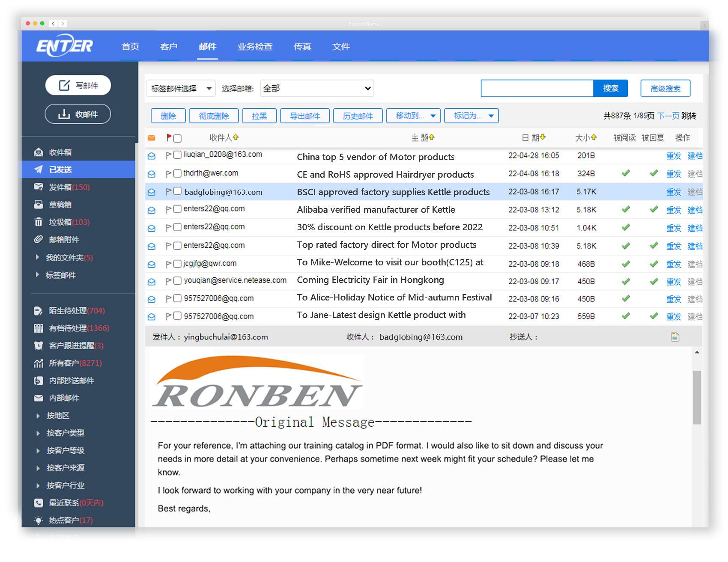This screenshot has width=728, height=562.
Task: Click scroll-up arrow of preview pane
Action: [697, 352]
